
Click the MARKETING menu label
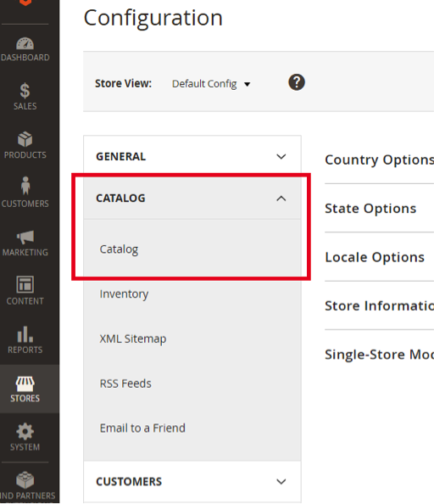coord(25,252)
